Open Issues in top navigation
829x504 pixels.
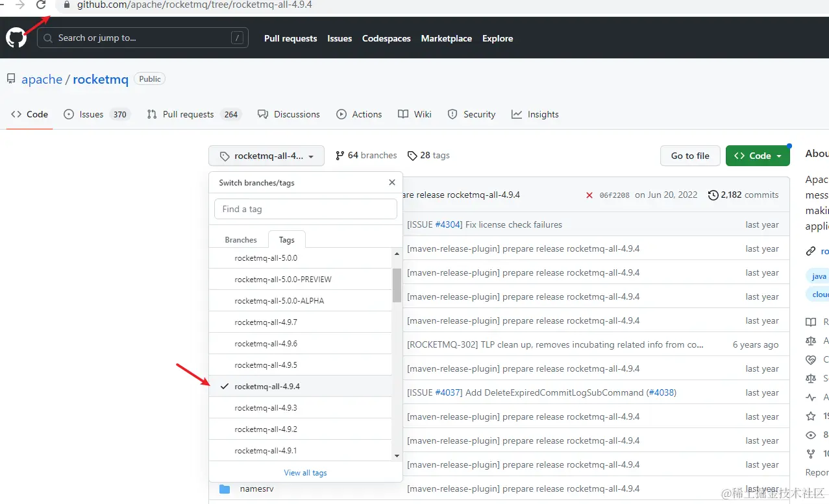point(340,38)
